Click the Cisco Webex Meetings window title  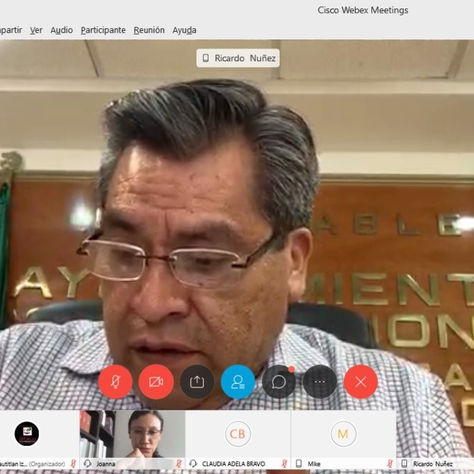(x=363, y=10)
